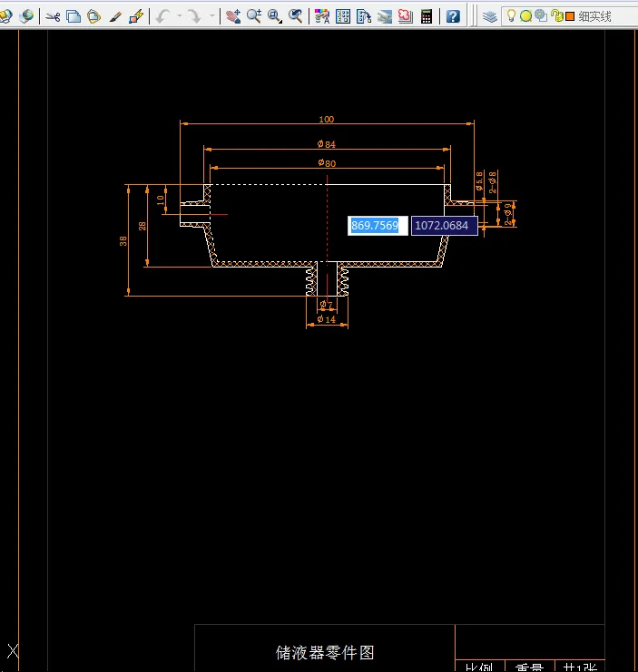Viewport: 638px width, 672px height.
Task: Click the 869.7569 coordinate input field
Action: click(x=378, y=226)
